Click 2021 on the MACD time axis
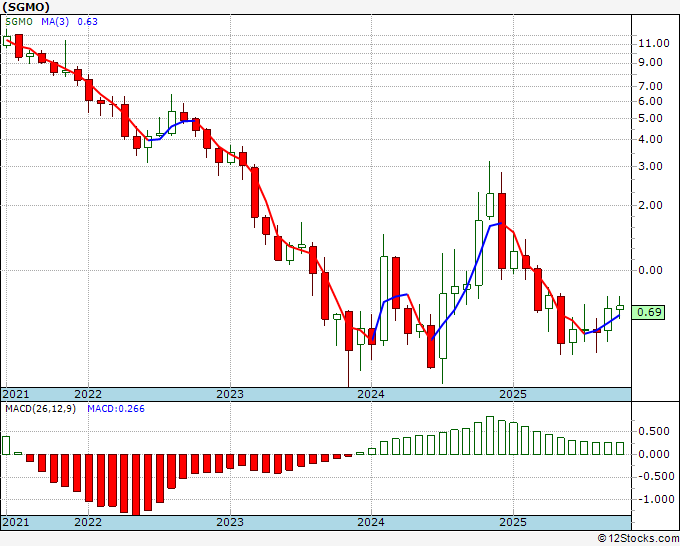 point(16,522)
